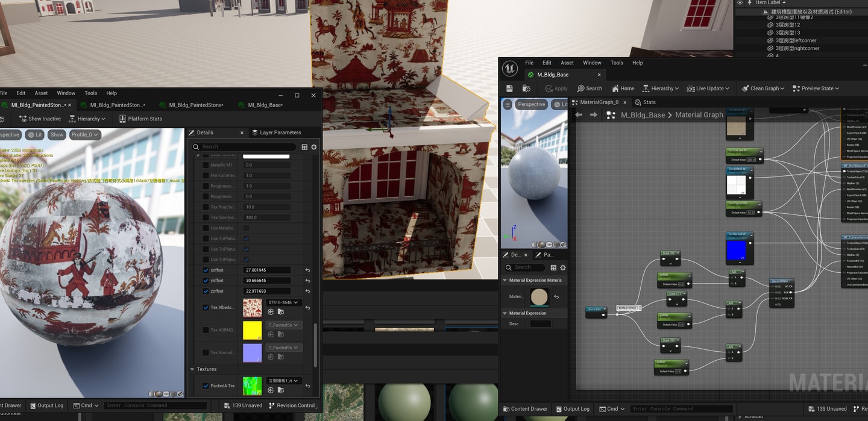
Task: Open the Live Update dropdown
Action: (x=708, y=89)
